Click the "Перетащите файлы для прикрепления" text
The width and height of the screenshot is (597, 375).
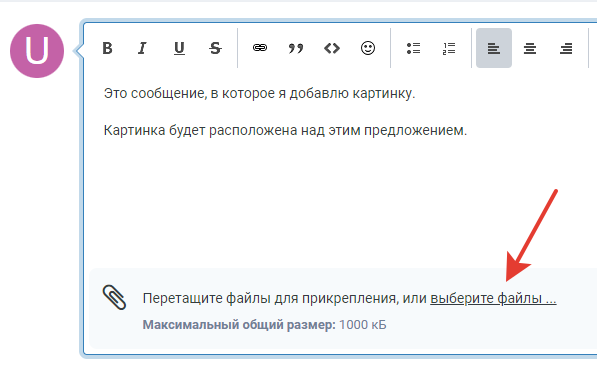[270, 298]
